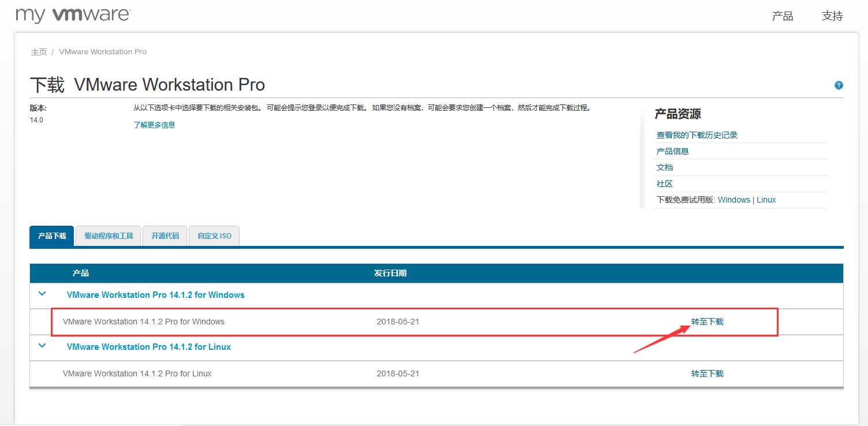Open the VMware Workstation Pro 14.1.2 for Windows heading
This screenshot has width=868, height=426.
(x=156, y=295)
